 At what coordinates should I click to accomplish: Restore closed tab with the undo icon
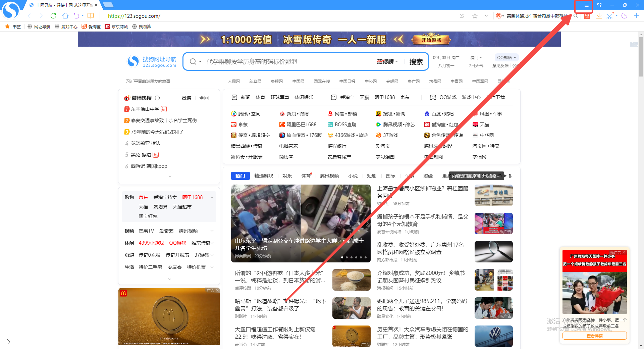pos(76,16)
